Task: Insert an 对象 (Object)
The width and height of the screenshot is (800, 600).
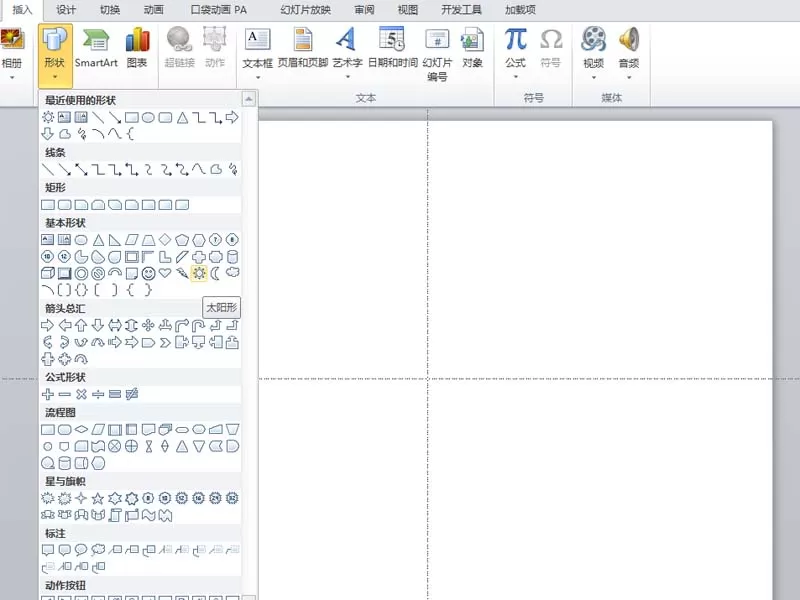Action: tap(472, 49)
